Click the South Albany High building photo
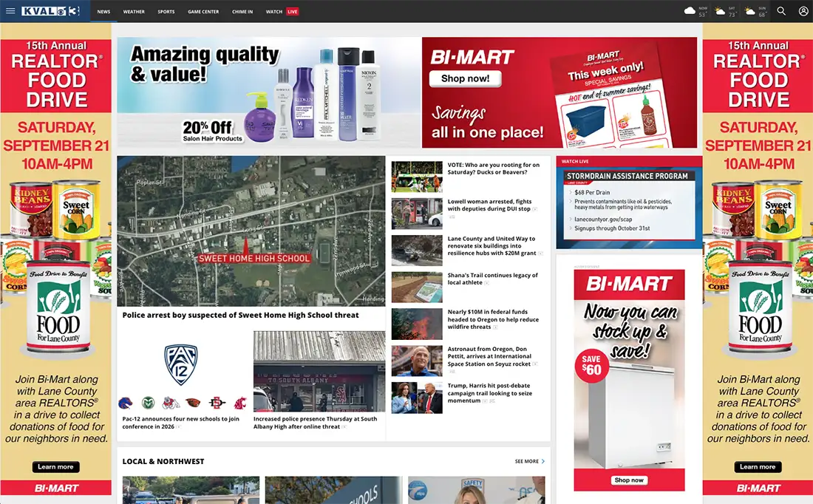 319,371
